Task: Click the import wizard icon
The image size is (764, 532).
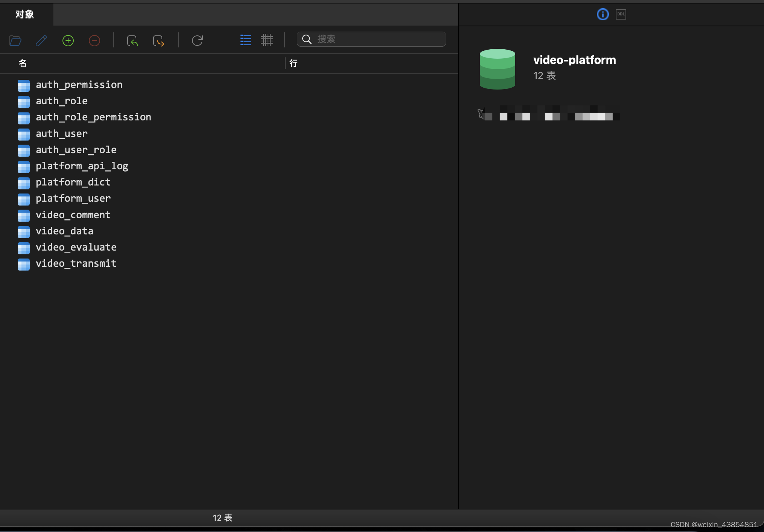Action: point(132,40)
